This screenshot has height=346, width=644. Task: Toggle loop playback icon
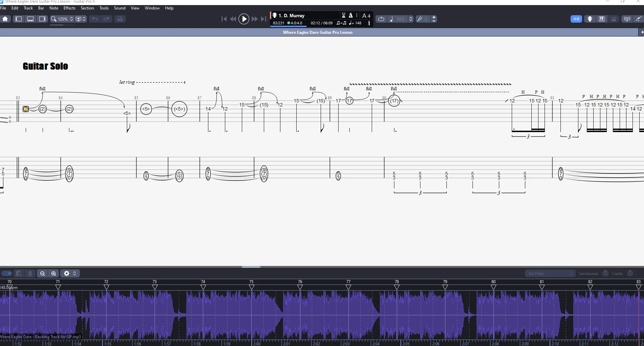pyautogui.click(x=381, y=19)
